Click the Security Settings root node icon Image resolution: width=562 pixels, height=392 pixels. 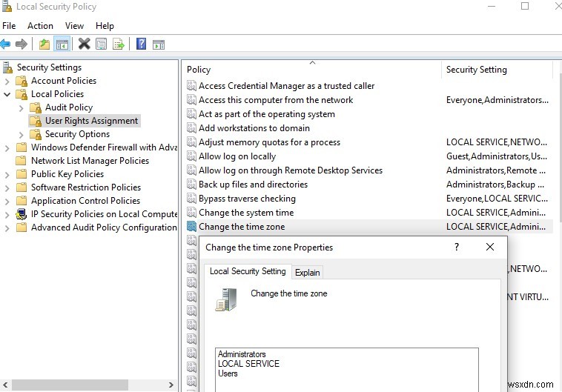pos(7,67)
